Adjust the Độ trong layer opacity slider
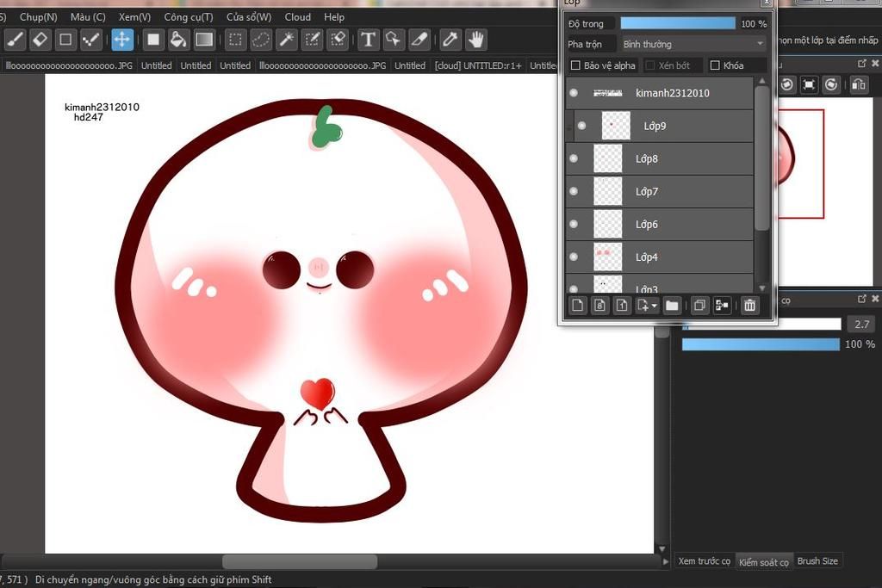This screenshot has height=588, width=882. pos(678,23)
